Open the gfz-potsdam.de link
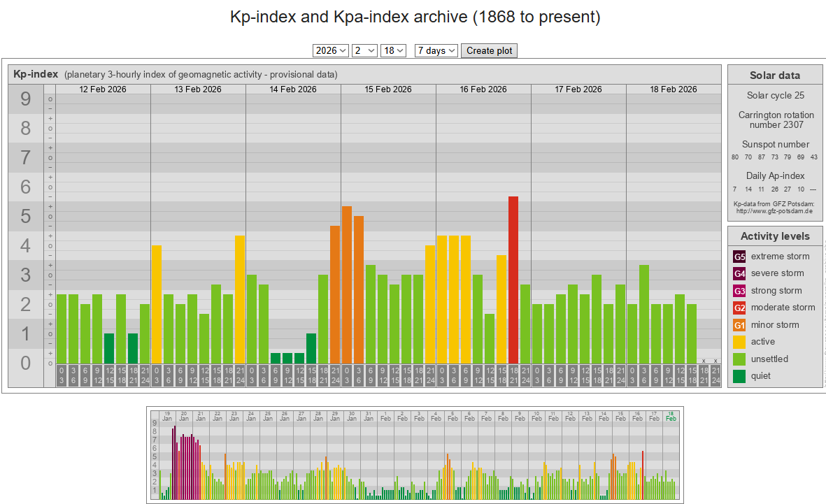The image size is (826, 504). [775, 210]
